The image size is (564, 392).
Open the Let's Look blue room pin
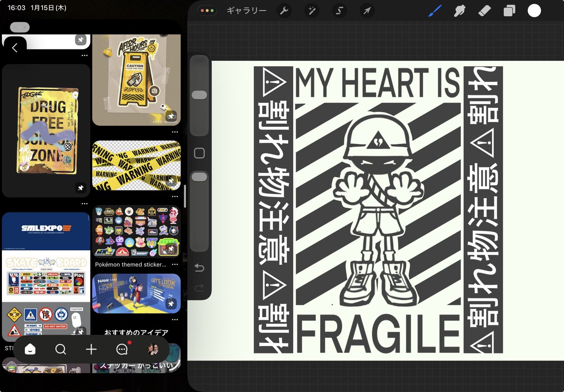(136, 293)
